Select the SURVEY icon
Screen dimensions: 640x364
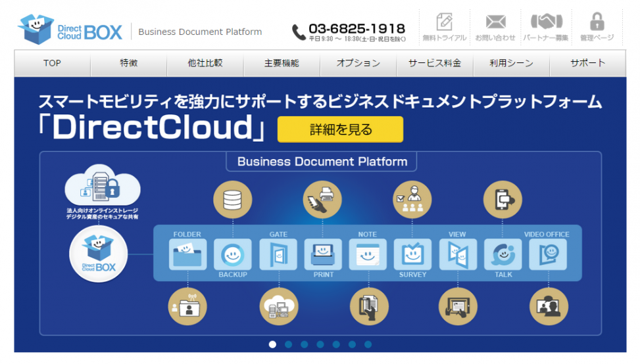click(412, 254)
